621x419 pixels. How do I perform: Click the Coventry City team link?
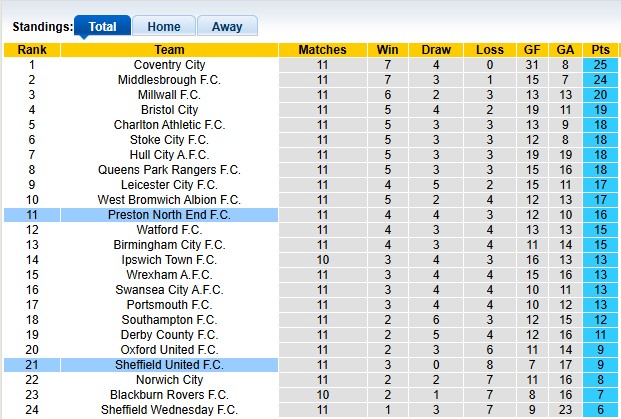click(x=169, y=65)
